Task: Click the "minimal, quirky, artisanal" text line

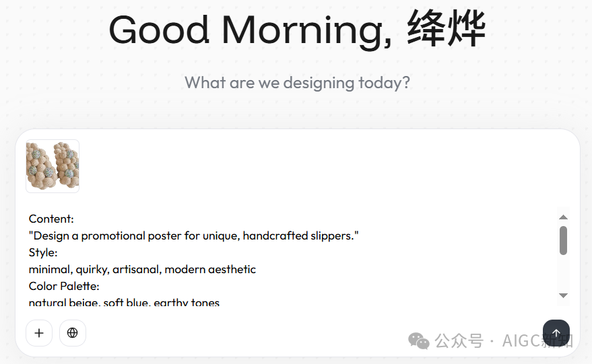Action: (x=142, y=269)
